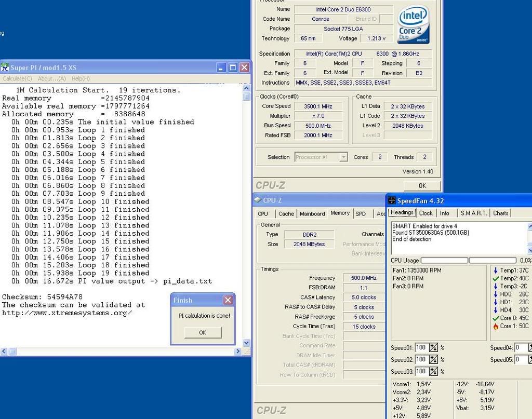
Task: Click the xtremesystems.org URL text
Action: (67, 313)
